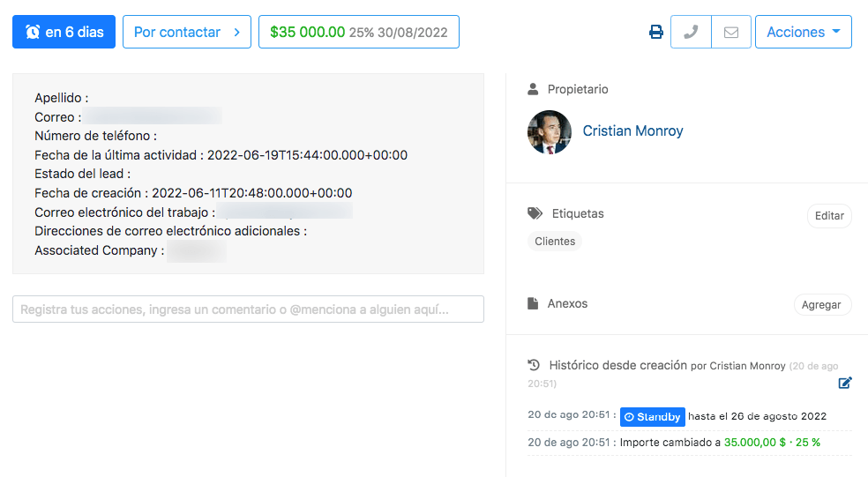The width and height of the screenshot is (868, 477).
Task: Click the 'Correo electrónico del trabajo' line
Action: pos(193,212)
